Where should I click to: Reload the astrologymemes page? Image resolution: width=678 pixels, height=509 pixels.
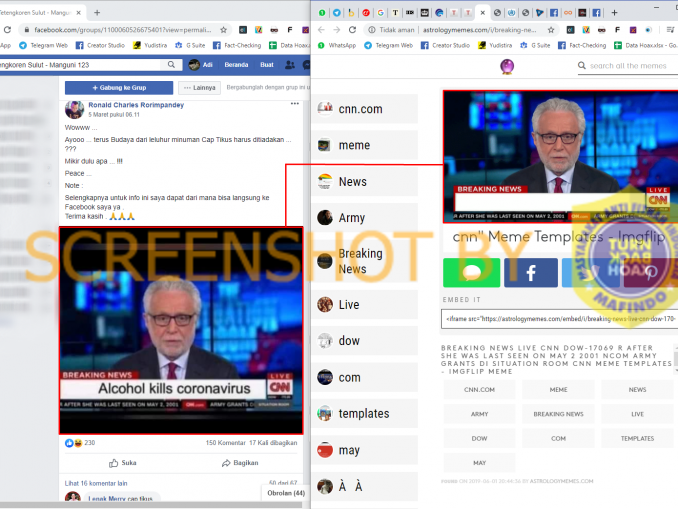(352, 30)
